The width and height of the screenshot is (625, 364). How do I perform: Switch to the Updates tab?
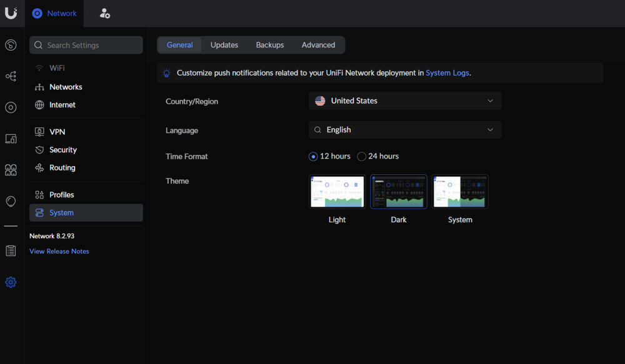(224, 45)
